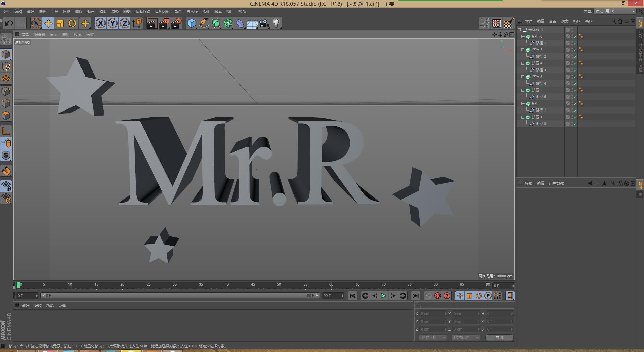Open the 渲染 menu
Image resolution: width=644 pixels, height=352 pixels.
(x=115, y=12)
